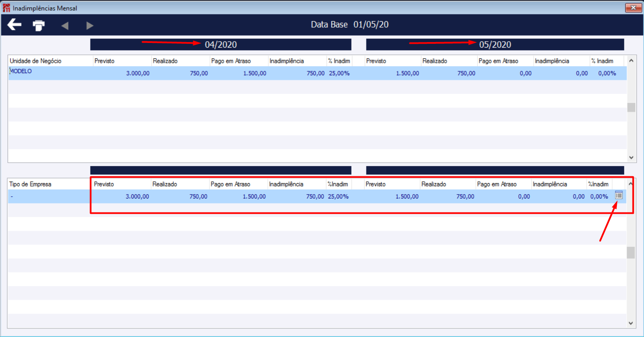This screenshot has width=644, height=337.
Task: Go back using the white arrow
Action: pyautogui.click(x=14, y=25)
